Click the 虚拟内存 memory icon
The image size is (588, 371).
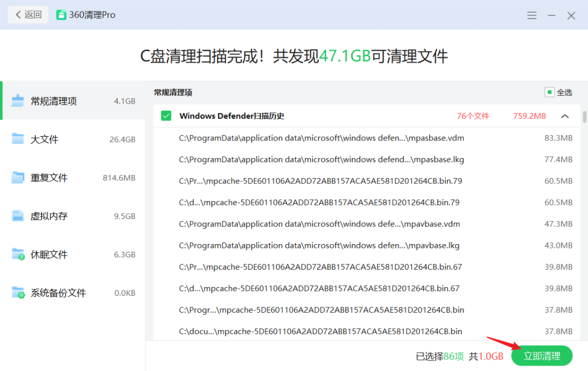point(17,216)
